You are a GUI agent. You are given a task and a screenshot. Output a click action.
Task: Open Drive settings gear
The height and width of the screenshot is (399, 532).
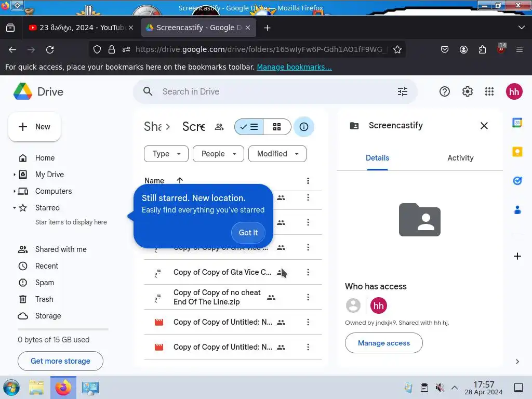point(467,91)
